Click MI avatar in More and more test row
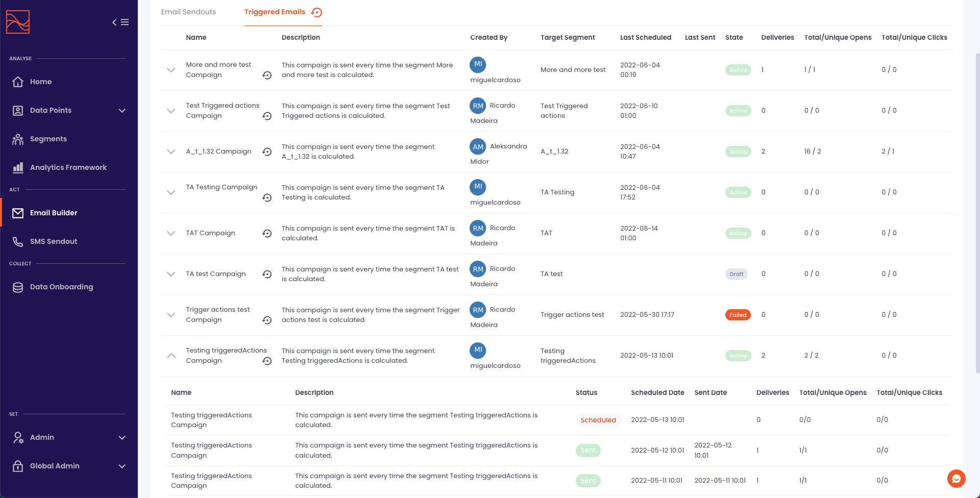 [478, 65]
